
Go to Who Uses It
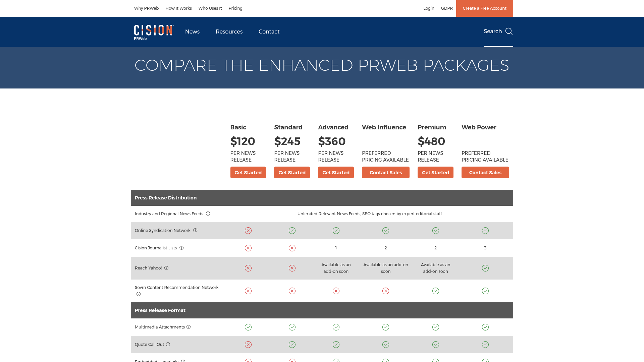point(210,8)
